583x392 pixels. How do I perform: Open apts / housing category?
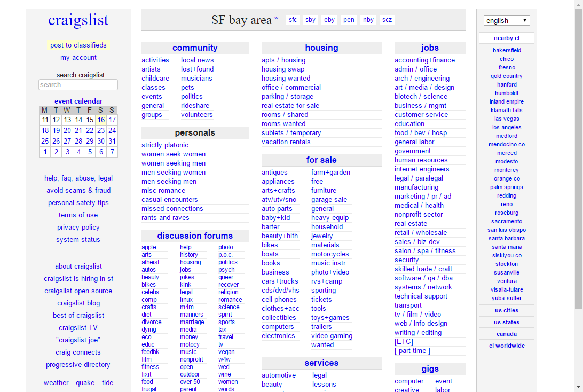(x=283, y=60)
